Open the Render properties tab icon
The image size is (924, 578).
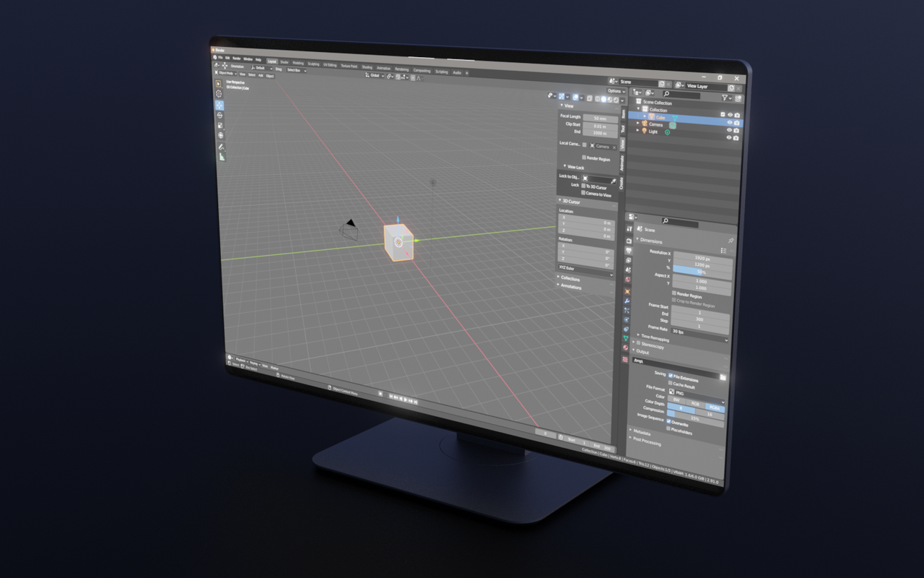click(629, 241)
